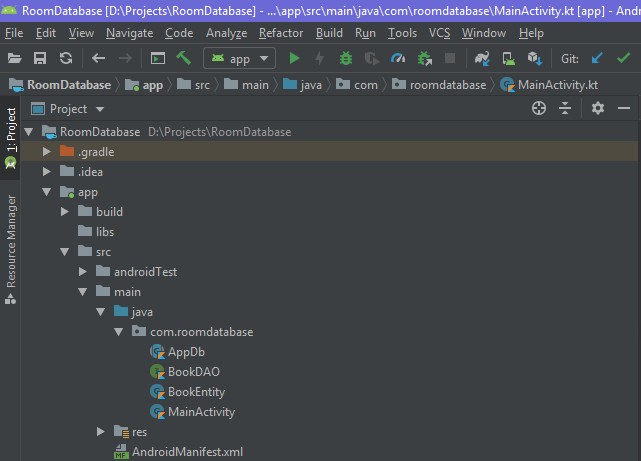641x461 pixels.
Task: Collapse the com.roomdatabase package arrow
Action: point(119,332)
